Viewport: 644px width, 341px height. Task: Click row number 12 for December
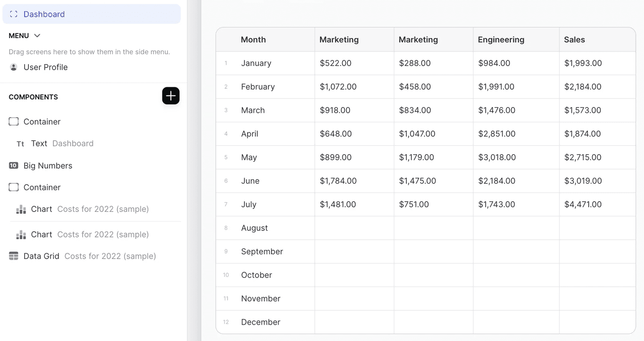tap(226, 322)
